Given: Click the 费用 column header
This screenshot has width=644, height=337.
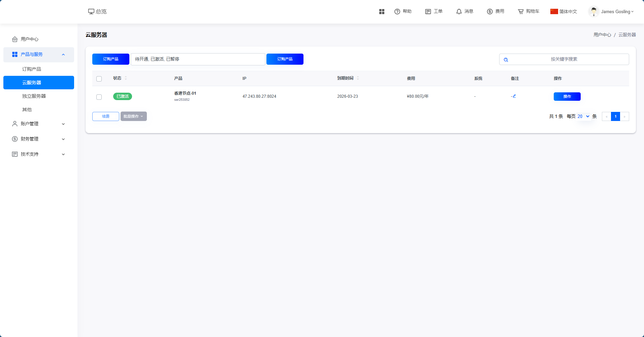Looking at the screenshot, I should coord(411,79).
